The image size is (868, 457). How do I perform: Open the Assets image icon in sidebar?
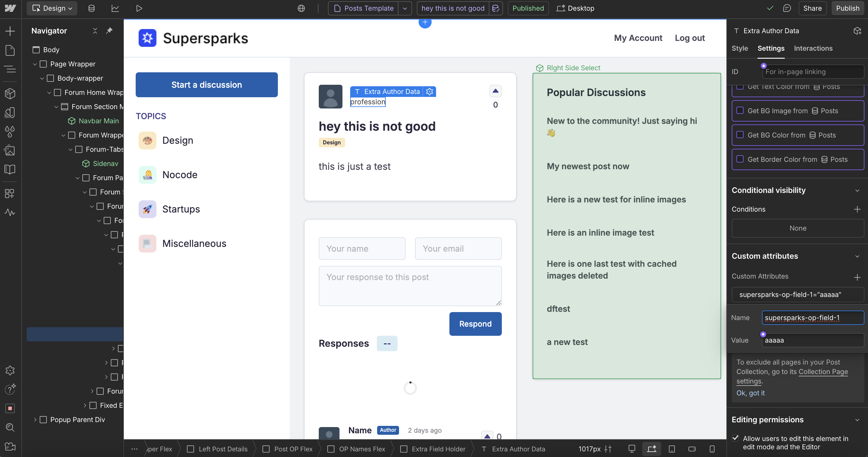[x=10, y=150]
